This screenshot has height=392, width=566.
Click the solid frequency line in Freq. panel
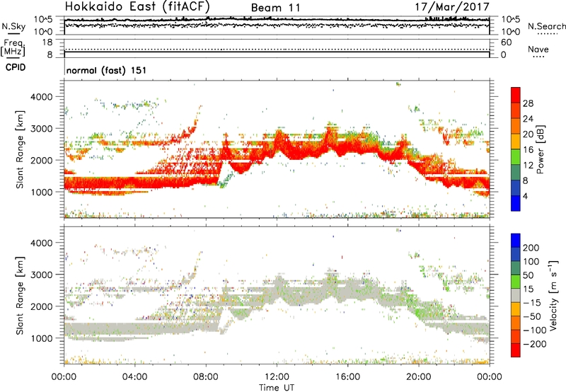tap(277, 52)
